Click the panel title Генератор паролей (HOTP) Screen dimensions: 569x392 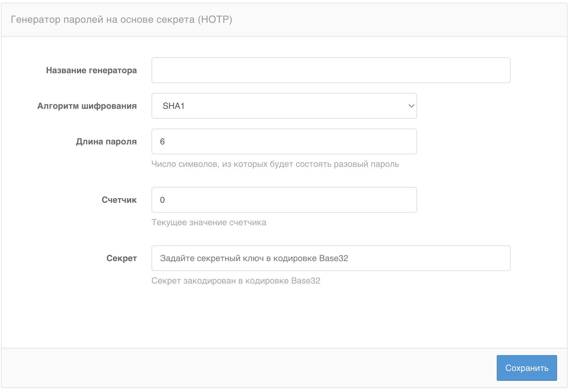click(x=121, y=19)
